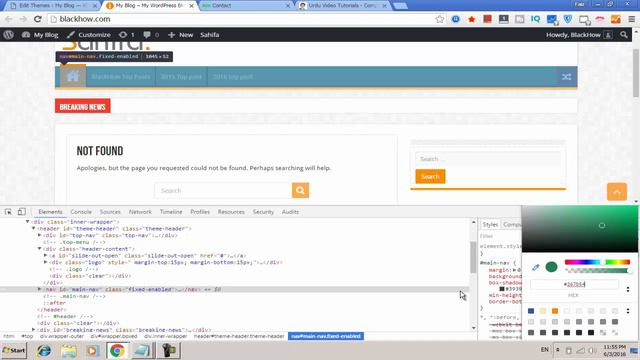Click the alpha opacity slider
640x360 pixels.
[x=597, y=271]
